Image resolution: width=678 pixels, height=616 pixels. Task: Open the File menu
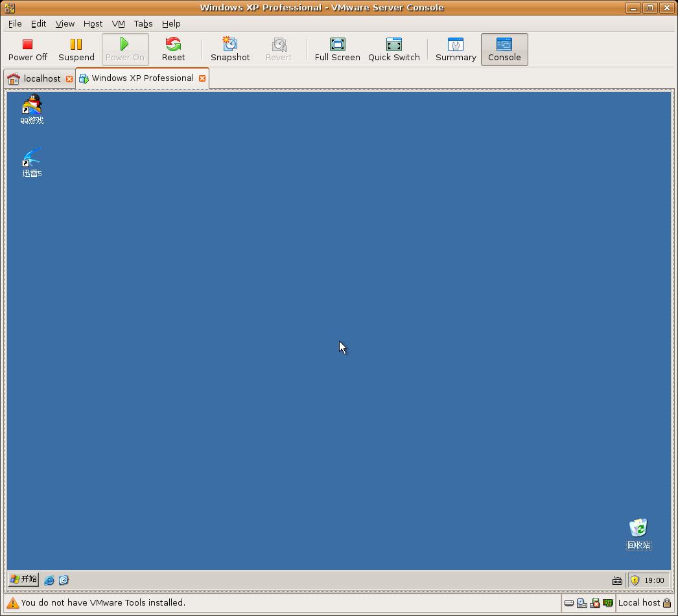(x=15, y=24)
